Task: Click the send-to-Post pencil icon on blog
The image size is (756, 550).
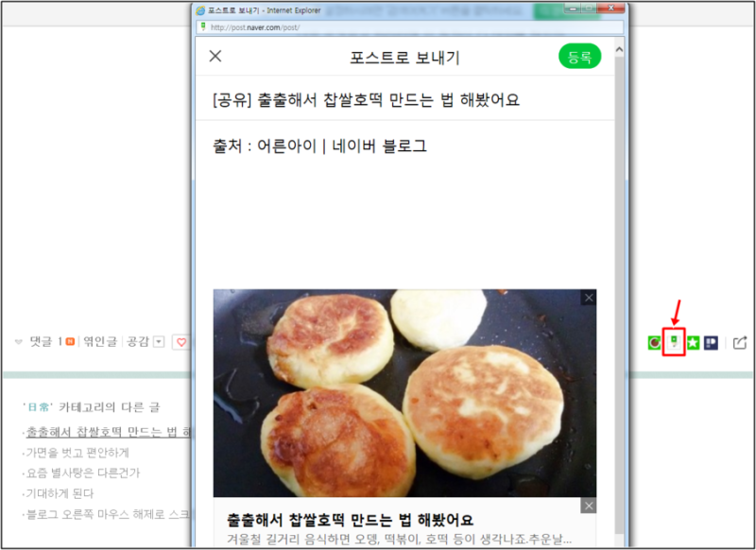Action: [674, 342]
